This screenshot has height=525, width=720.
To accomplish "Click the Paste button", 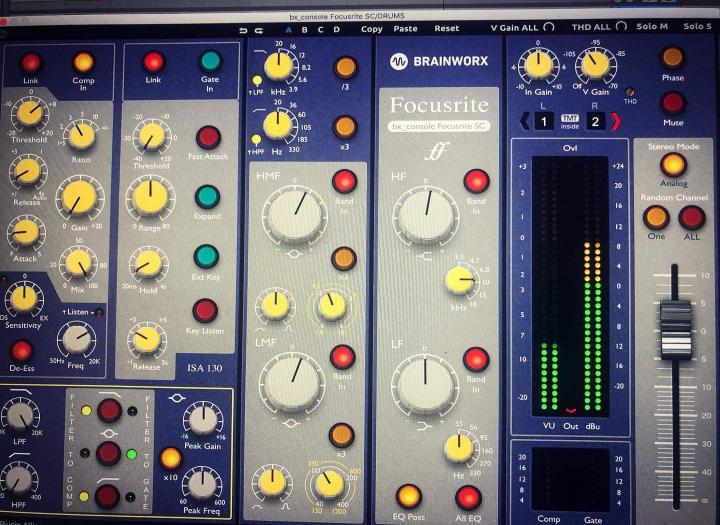I will (x=405, y=29).
